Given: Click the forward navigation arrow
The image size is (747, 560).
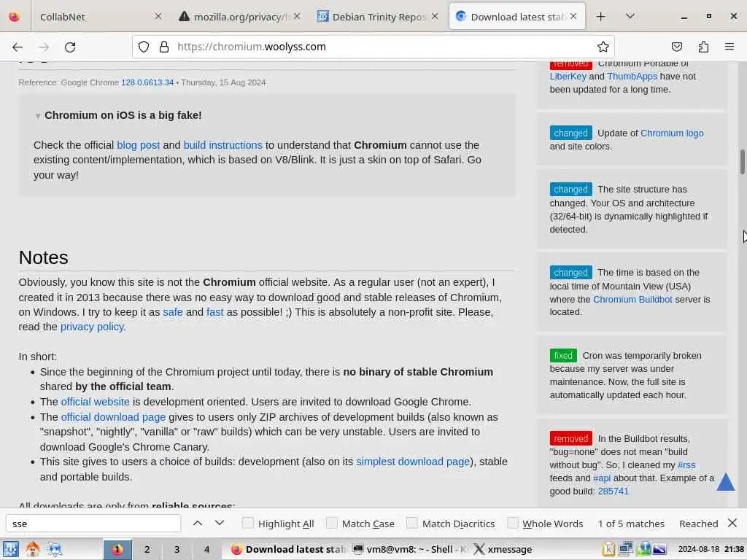Looking at the screenshot, I should pyautogui.click(x=44, y=47).
